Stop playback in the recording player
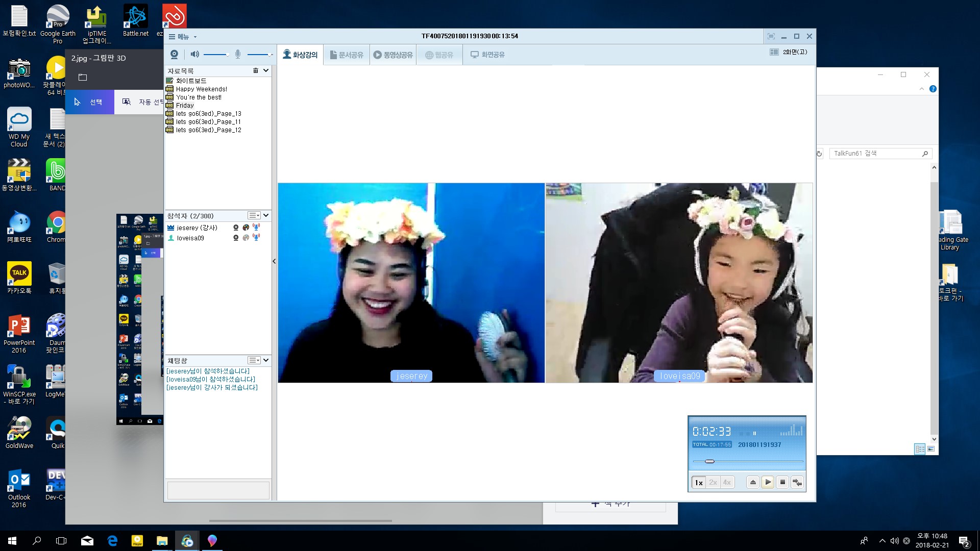The image size is (980, 551). point(782,482)
